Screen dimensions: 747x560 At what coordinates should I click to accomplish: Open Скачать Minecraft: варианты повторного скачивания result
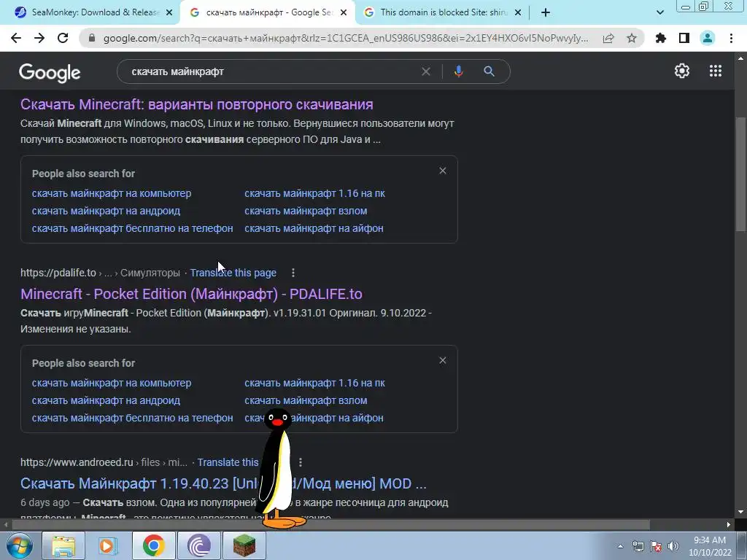[x=197, y=104]
